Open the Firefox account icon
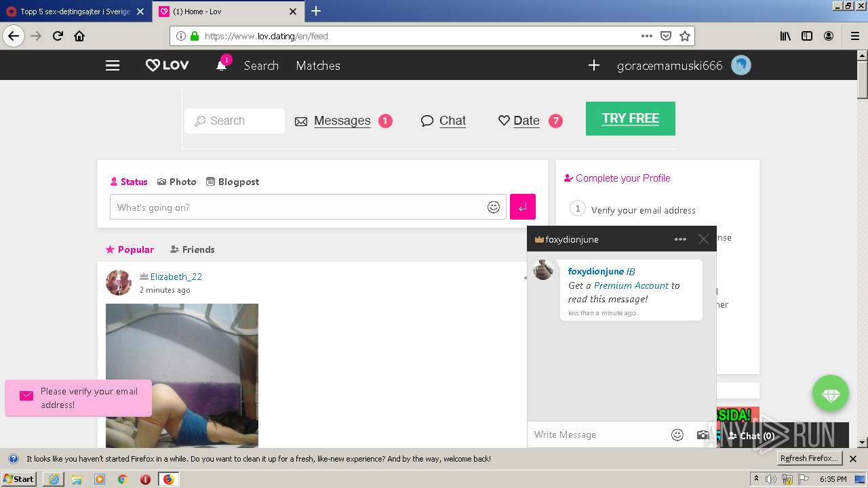868x488 pixels. [x=829, y=36]
